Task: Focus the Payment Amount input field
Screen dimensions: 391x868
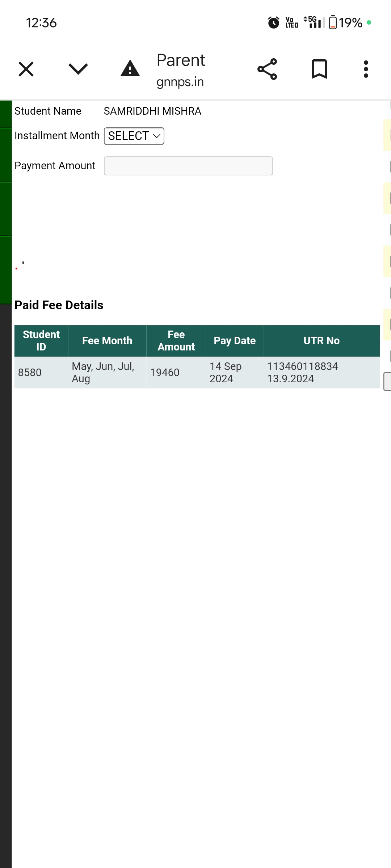Action: point(188,166)
